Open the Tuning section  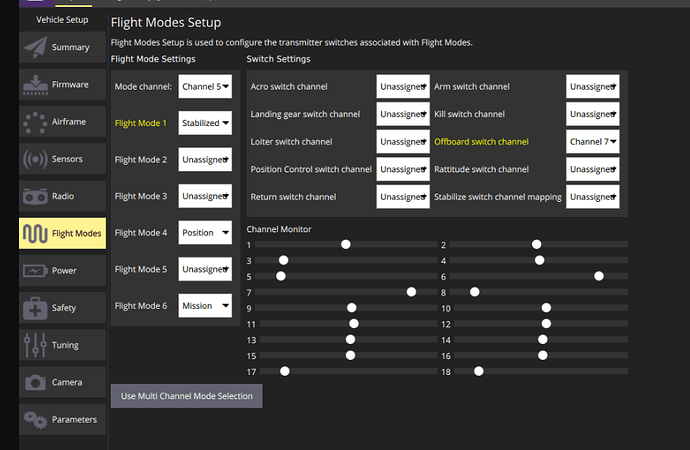(62, 345)
